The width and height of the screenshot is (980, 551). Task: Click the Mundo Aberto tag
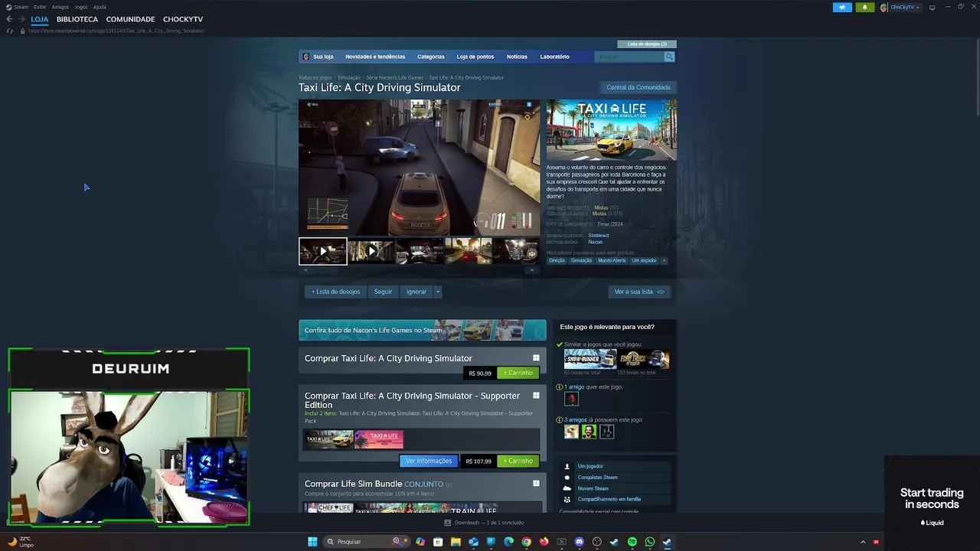pyautogui.click(x=612, y=260)
